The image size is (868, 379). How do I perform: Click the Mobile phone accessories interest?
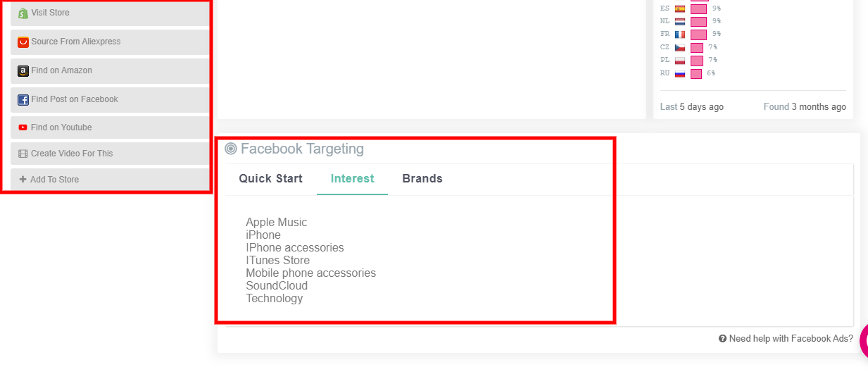coord(310,273)
